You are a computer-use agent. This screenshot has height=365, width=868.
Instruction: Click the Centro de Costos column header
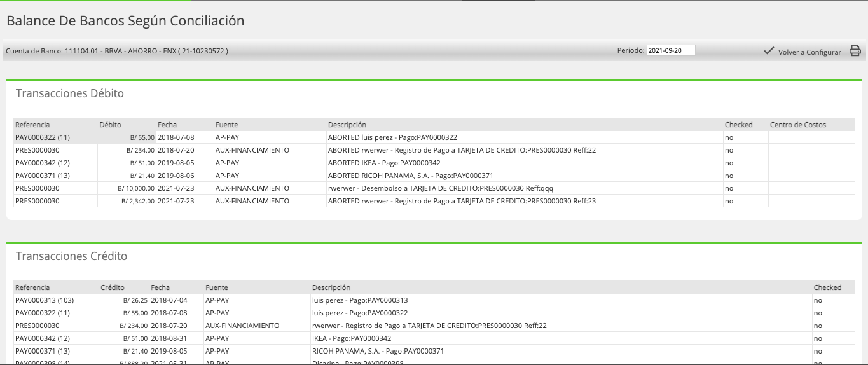pos(798,125)
